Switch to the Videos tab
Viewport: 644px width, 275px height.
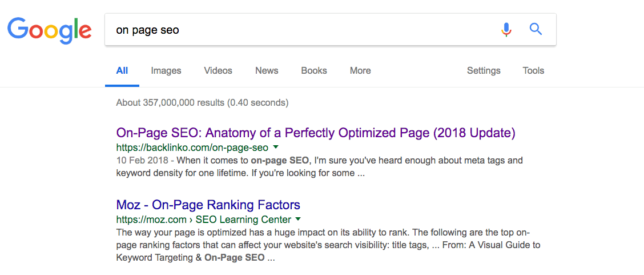(x=218, y=71)
